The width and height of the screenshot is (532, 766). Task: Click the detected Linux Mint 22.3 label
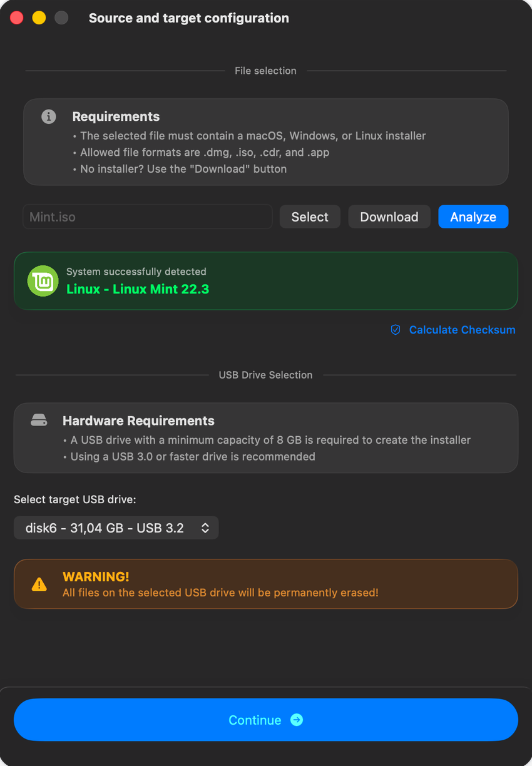138,289
